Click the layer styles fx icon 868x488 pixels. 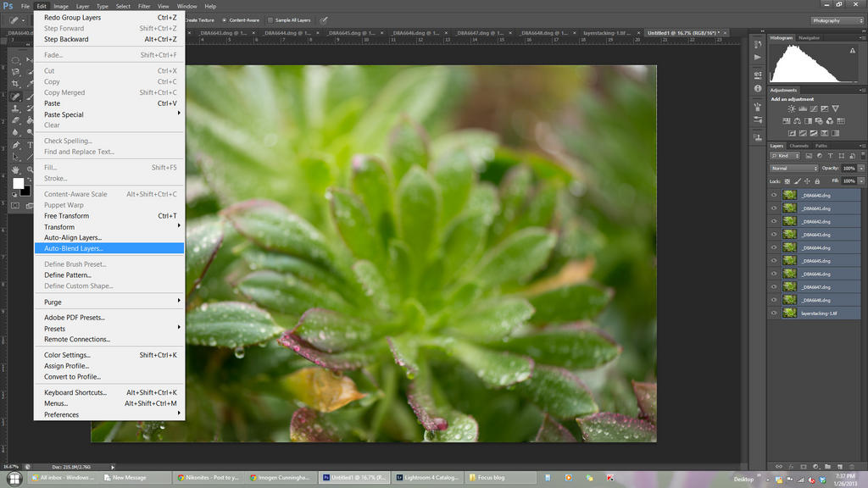[x=791, y=466]
